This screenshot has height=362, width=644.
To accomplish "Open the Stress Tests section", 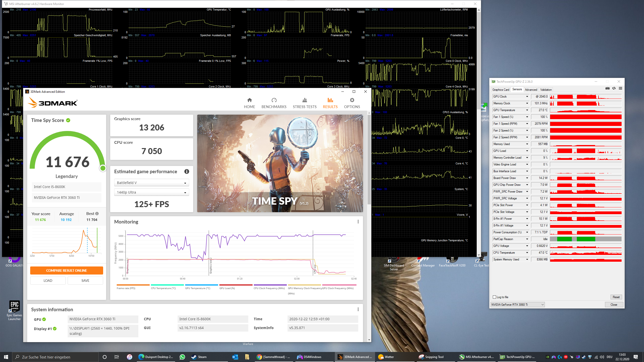I will (x=304, y=103).
